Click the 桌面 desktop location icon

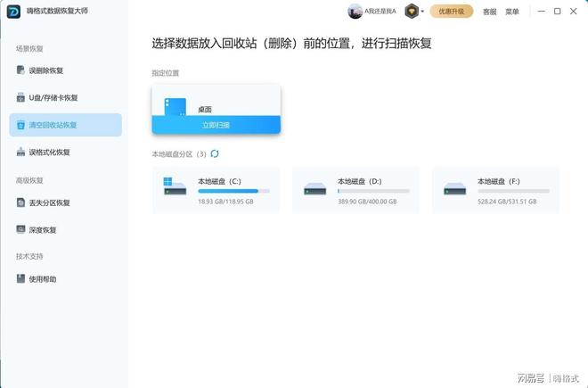pyautogui.click(x=176, y=107)
